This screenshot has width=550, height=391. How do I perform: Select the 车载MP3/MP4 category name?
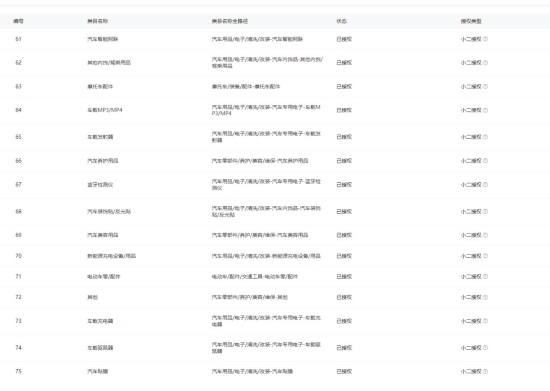click(x=105, y=110)
